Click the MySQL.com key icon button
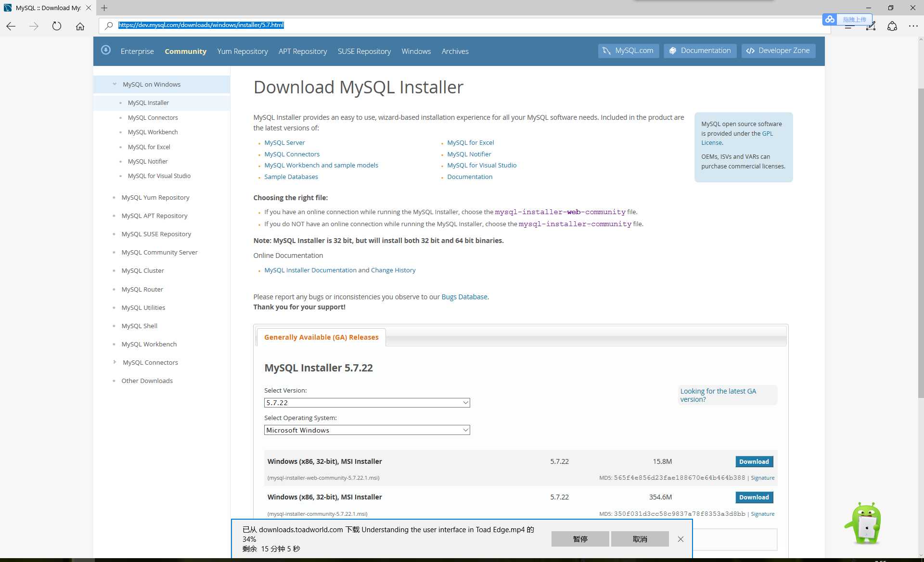 tap(606, 51)
